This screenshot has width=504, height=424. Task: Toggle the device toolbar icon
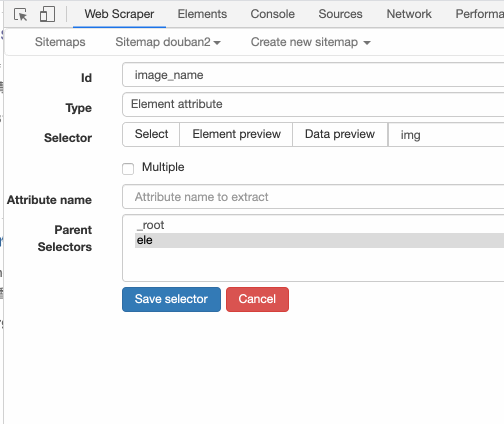pyautogui.click(x=47, y=14)
